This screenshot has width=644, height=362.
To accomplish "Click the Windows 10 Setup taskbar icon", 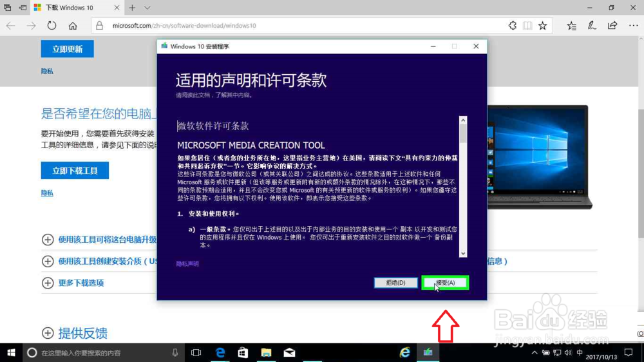I will click(x=428, y=352).
